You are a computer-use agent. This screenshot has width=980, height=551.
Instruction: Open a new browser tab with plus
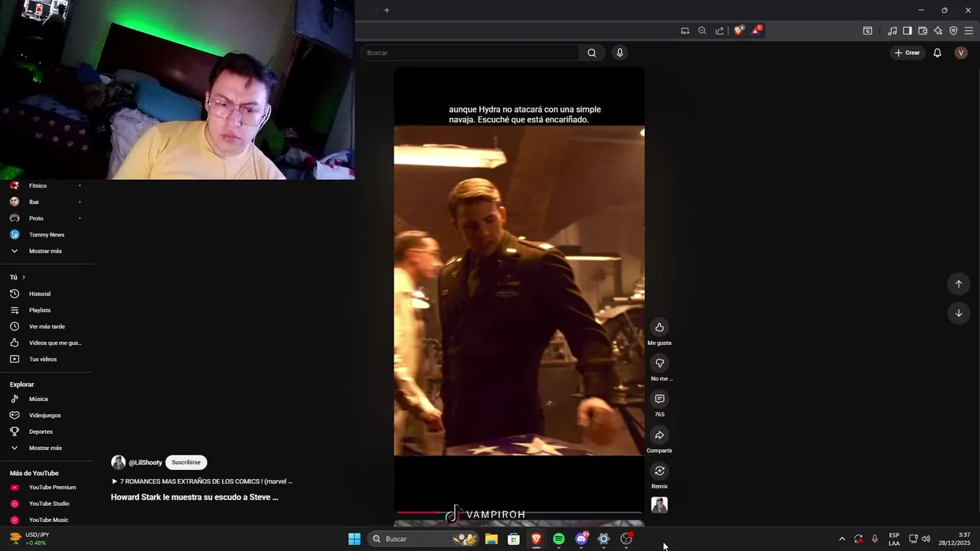[x=387, y=10]
